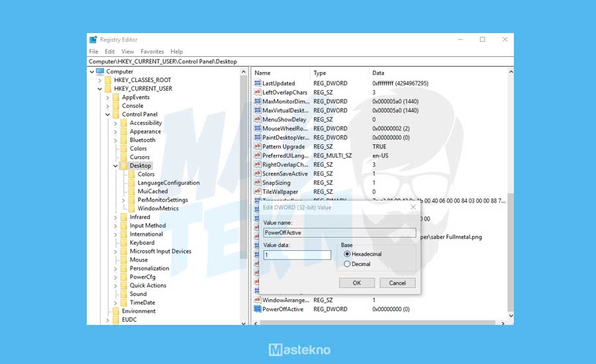Click the Pattern Upgrade string value icon

pos(258,146)
